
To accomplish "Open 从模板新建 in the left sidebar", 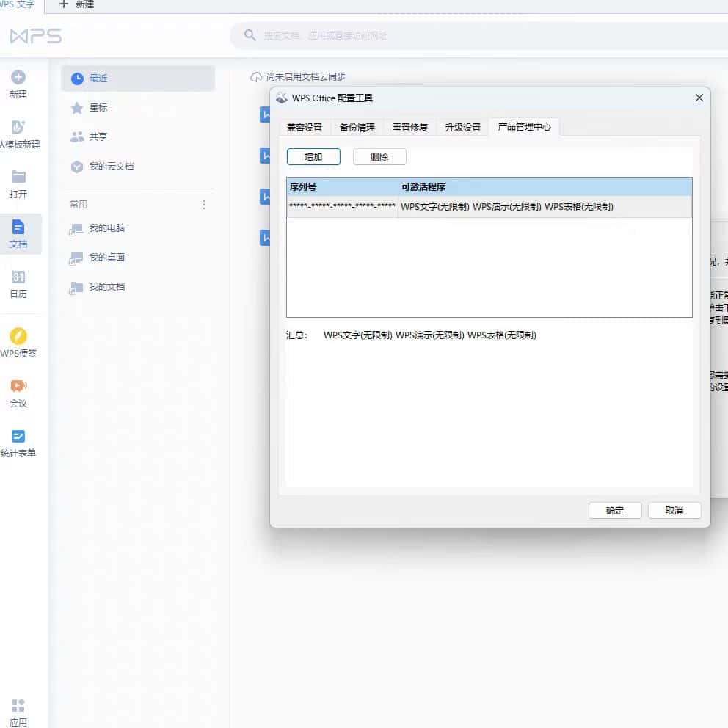I will 18,134.
